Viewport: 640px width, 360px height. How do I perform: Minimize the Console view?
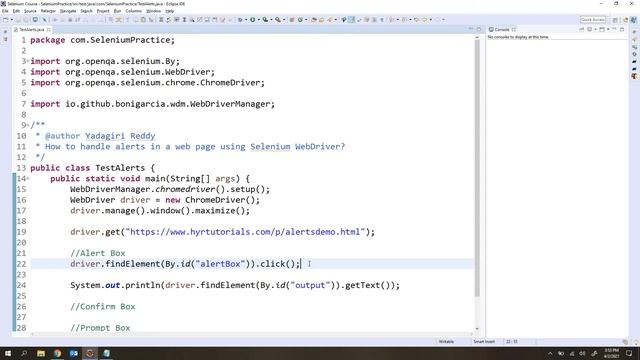click(x=614, y=29)
